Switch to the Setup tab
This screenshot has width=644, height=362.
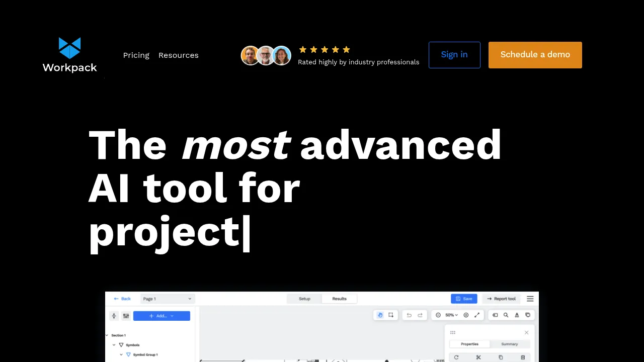pyautogui.click(x=304, y=299)
